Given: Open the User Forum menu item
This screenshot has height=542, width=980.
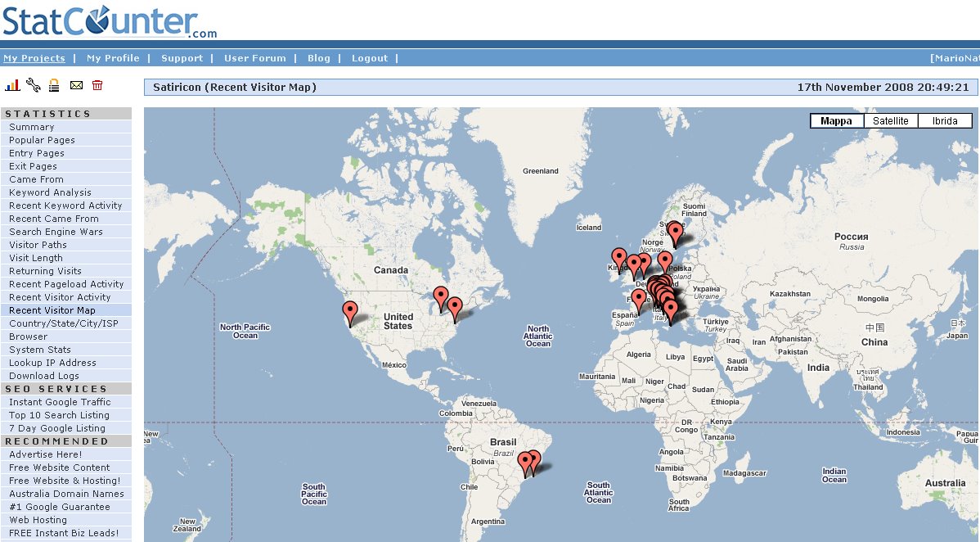Looking at the screenshot, I should coord(255,58).
